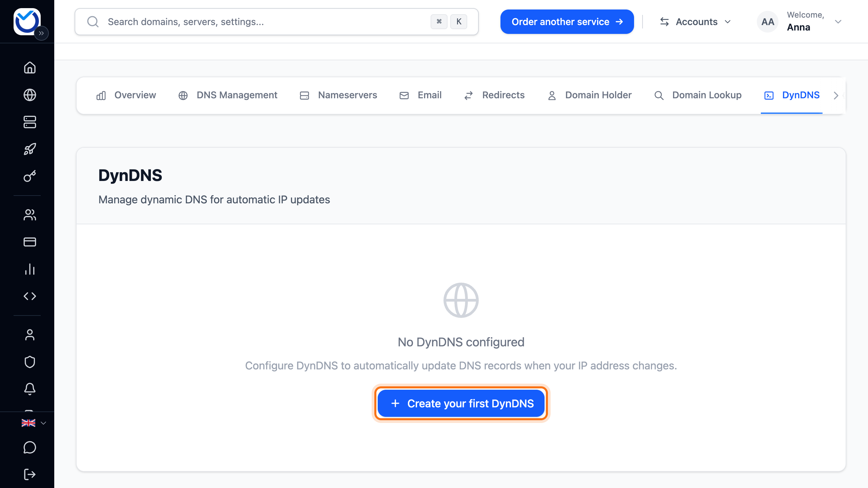Viewport: 868px width, 488px height.
Task: Open the chat bubble icon in sidebar
Action: [x=30, y=447]
